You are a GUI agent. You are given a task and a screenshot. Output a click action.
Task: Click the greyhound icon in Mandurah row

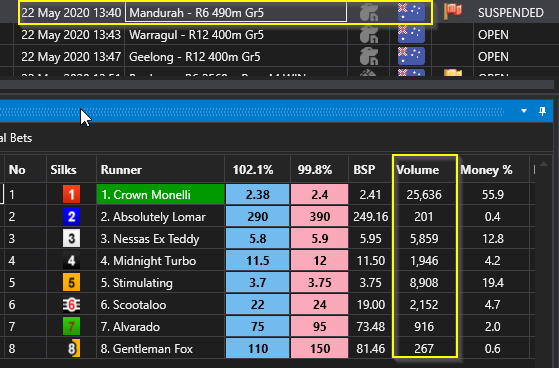369,13
